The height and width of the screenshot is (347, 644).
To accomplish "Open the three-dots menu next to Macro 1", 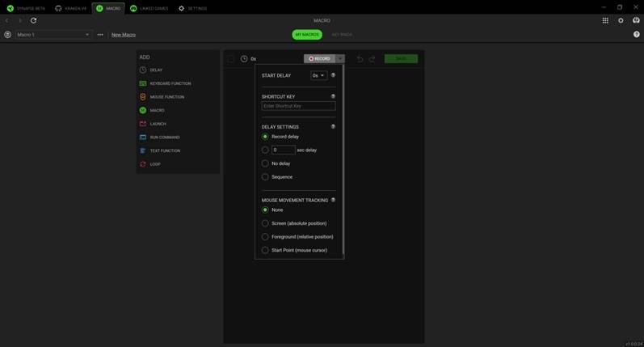I will [x=100, y=35].
